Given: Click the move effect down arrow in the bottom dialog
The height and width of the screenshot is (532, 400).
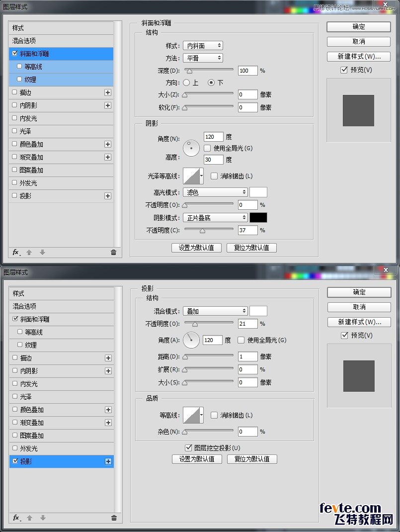Looking at the screenshot, I should point(43,518).
